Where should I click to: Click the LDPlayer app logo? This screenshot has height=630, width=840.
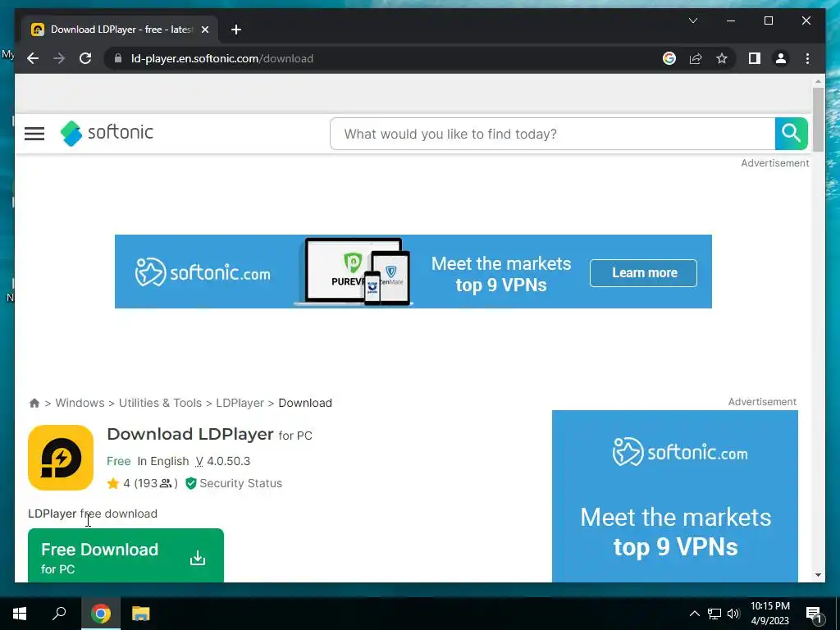click(61, 458)
